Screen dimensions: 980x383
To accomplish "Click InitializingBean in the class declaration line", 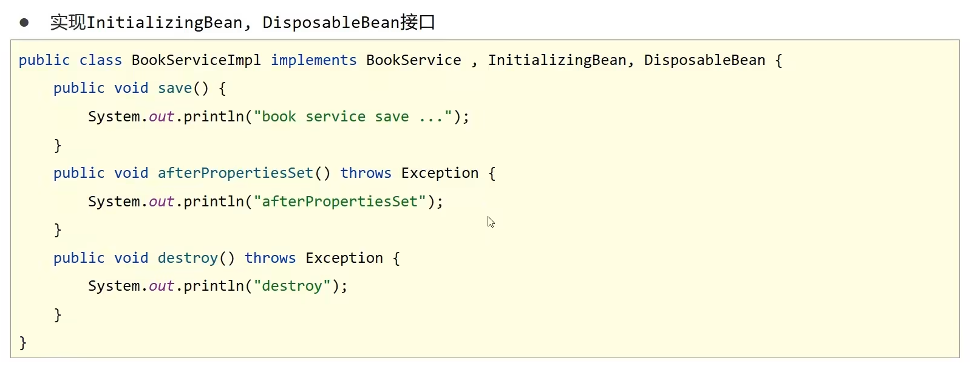I will (x=557, y=60).
